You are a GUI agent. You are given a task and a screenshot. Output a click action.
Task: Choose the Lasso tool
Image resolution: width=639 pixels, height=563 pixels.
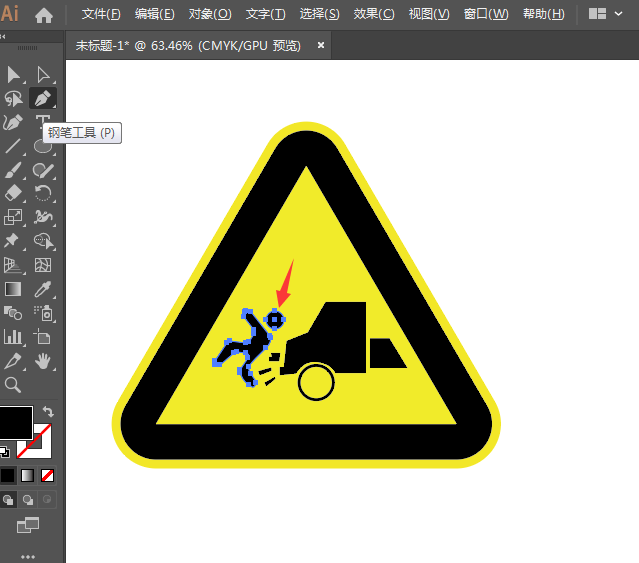(x=13, y=99)
